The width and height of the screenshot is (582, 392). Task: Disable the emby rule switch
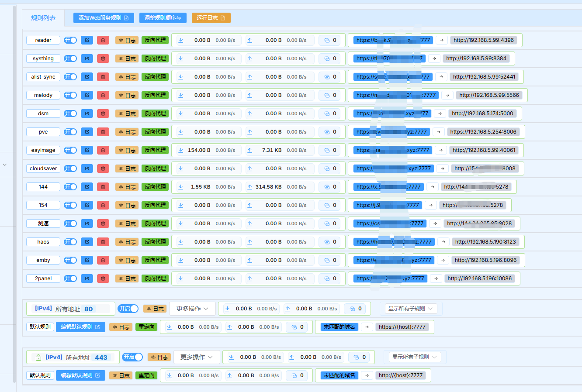coord(70,260)
